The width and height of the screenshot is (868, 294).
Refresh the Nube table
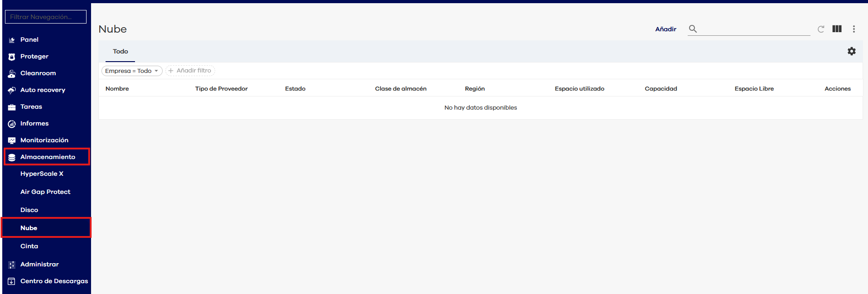tap(820, 29)
